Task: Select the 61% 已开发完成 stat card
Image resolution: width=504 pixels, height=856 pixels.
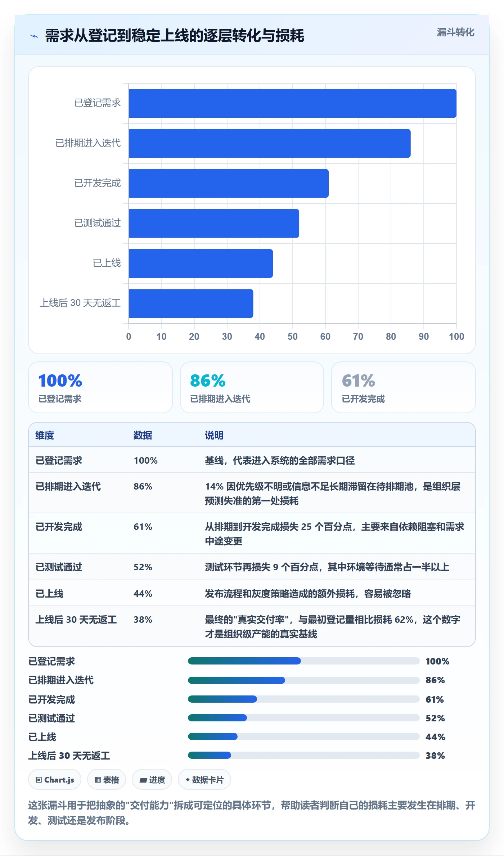Action: pos(404,387)
